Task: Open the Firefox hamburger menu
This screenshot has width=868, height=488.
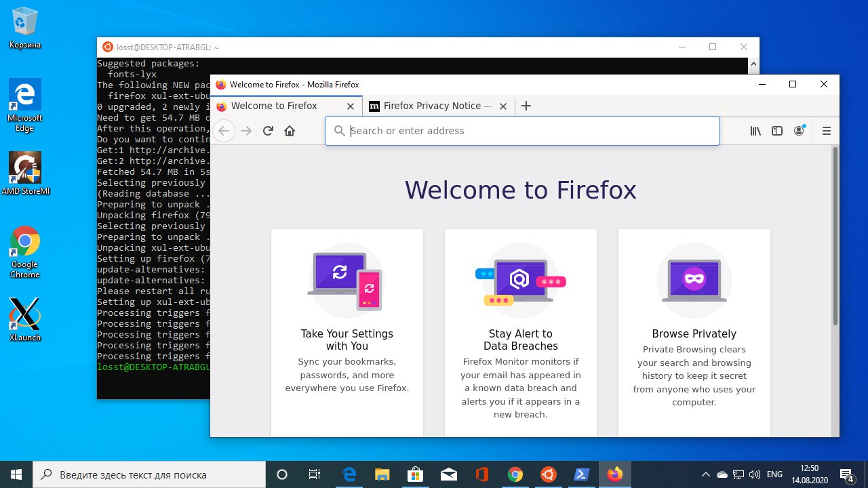Action: tap(826, 131)
